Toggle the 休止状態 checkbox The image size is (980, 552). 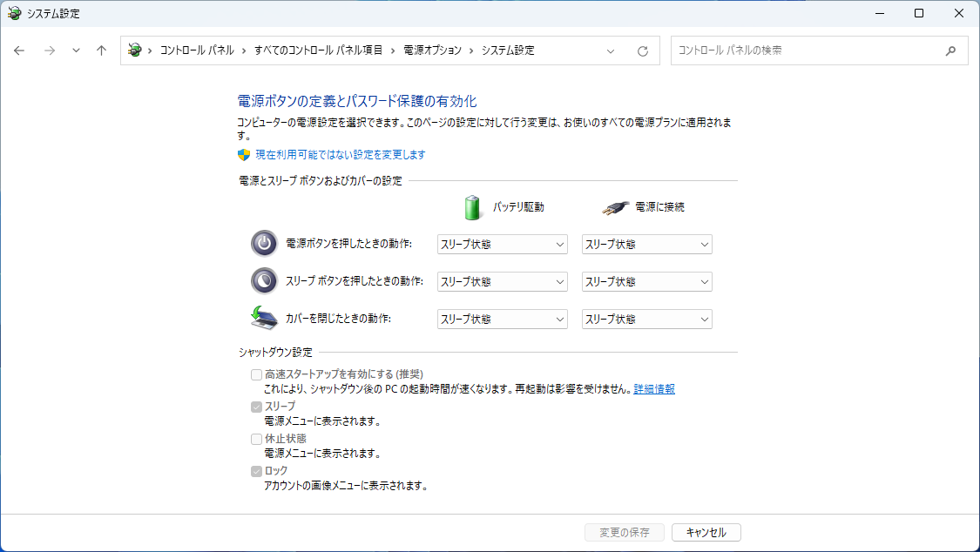click(256, 439)
